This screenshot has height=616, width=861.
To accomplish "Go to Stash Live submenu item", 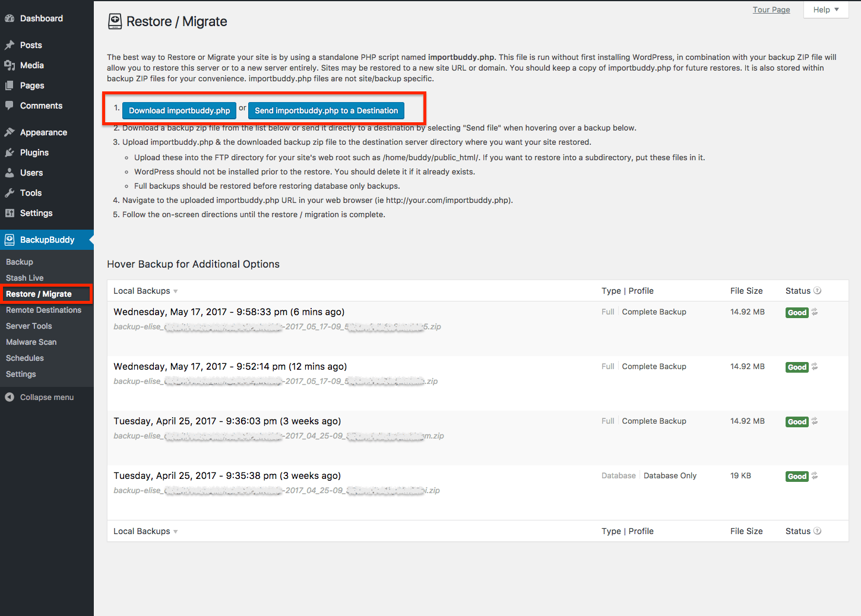I will tap(25, 278).
